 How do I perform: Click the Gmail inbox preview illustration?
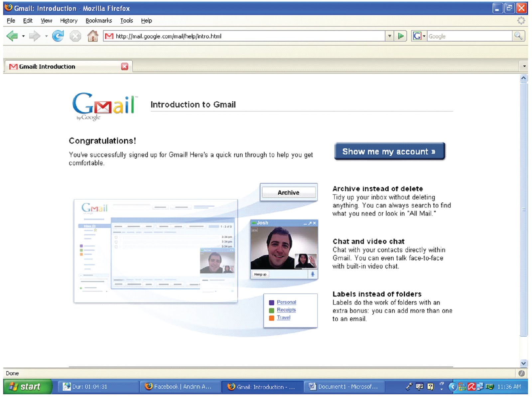point(156,251)
